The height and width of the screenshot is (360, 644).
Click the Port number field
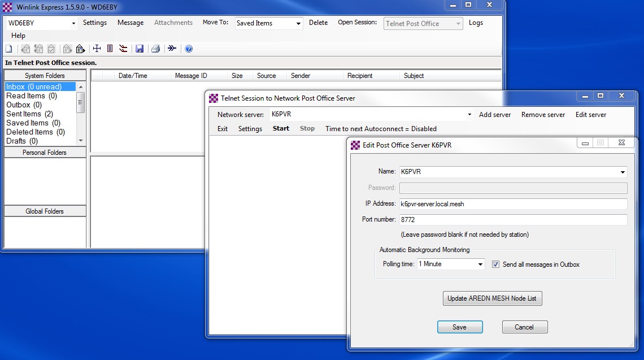514,219
